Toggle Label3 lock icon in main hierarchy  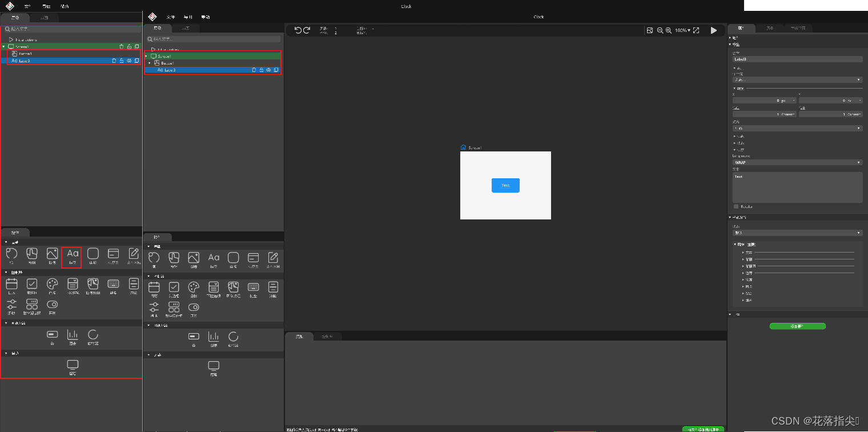point(261,70)
